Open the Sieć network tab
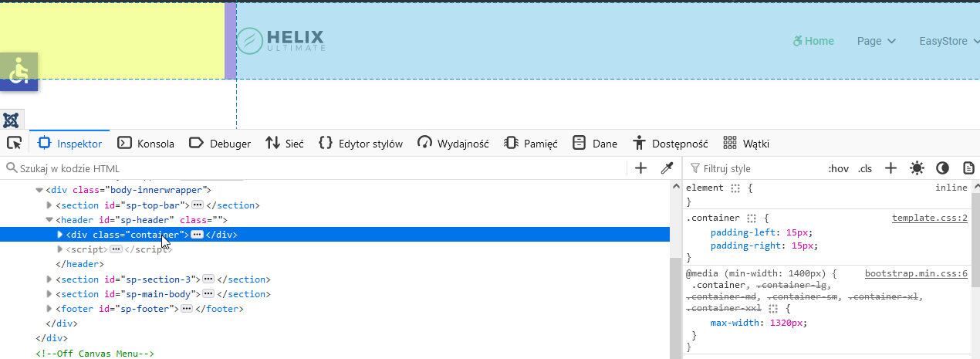 coord(284,143)
